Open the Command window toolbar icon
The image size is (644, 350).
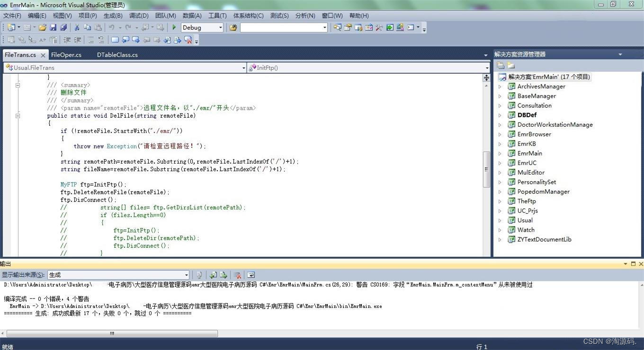coord(411,27)
